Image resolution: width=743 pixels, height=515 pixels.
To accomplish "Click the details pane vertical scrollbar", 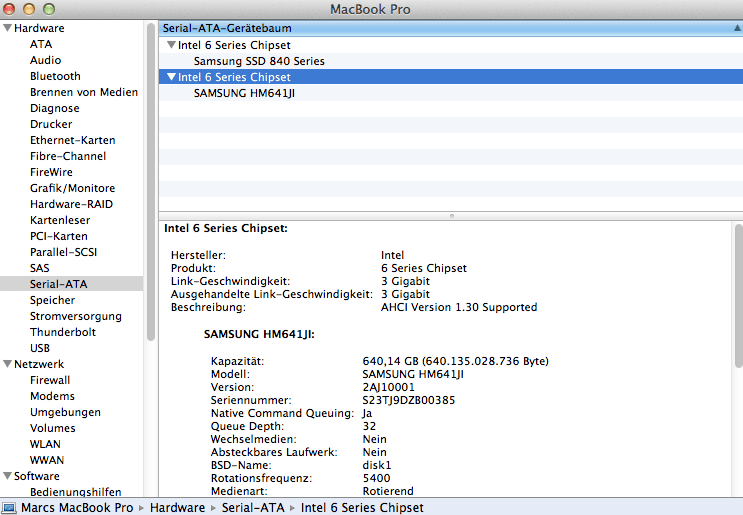I will pos(738,296).
